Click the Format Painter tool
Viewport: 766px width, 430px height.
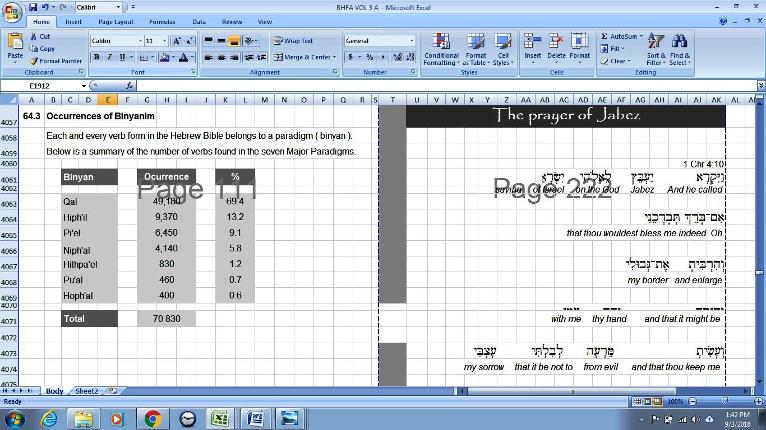tap(57, 61)
